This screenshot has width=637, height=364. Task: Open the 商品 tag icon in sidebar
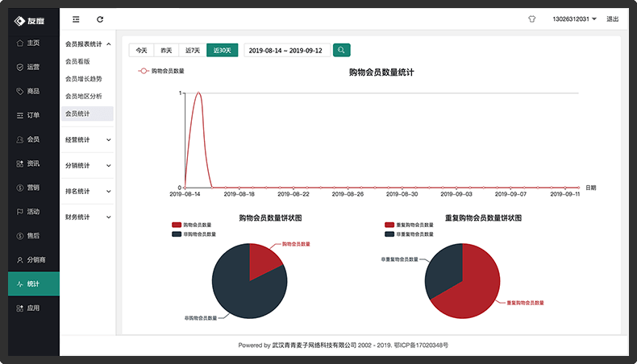click(x=19, y=91)
